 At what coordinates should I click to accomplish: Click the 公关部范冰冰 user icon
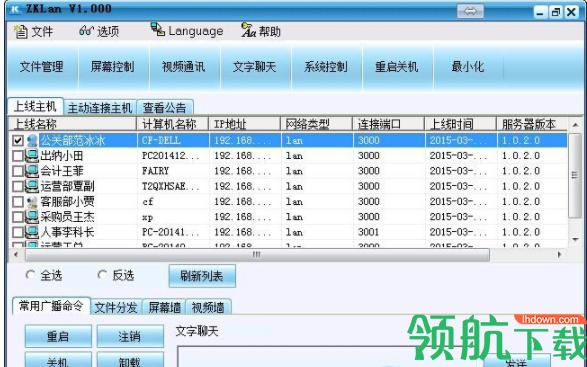tap(32, 141)
